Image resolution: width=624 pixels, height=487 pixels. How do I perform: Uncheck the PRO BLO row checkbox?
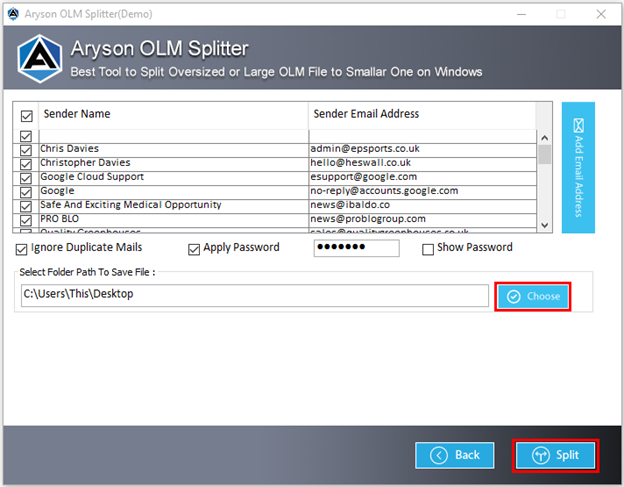(x=26, y=220)
